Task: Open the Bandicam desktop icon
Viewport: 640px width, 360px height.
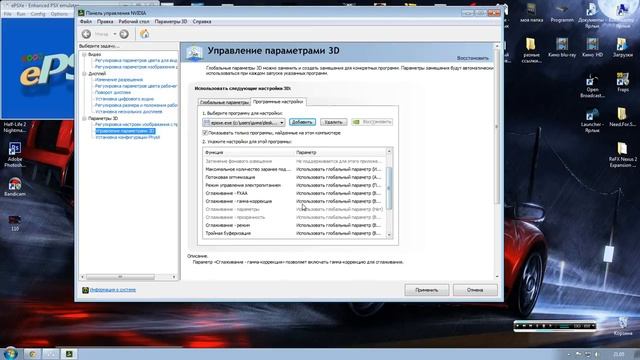Action: click(15, 187)
